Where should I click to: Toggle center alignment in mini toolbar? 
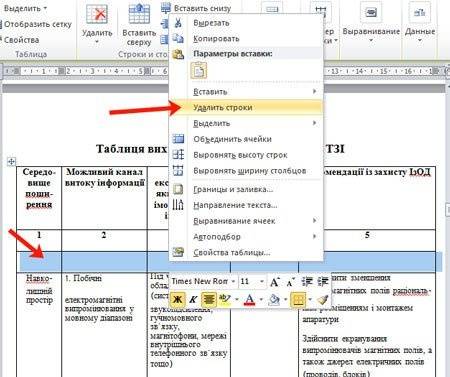click(x=209, y=299)
